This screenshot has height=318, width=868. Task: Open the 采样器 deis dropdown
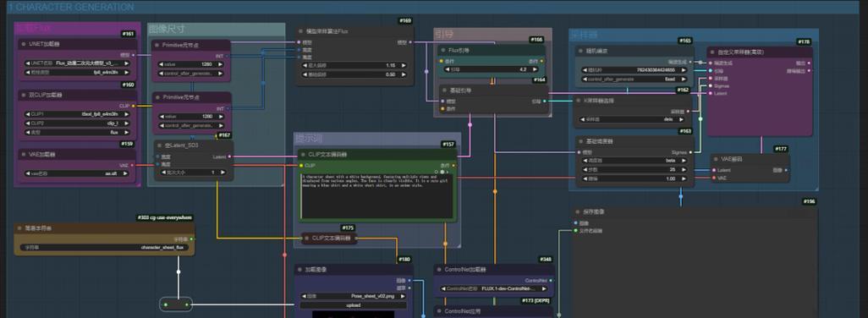[x=634, y=119]
